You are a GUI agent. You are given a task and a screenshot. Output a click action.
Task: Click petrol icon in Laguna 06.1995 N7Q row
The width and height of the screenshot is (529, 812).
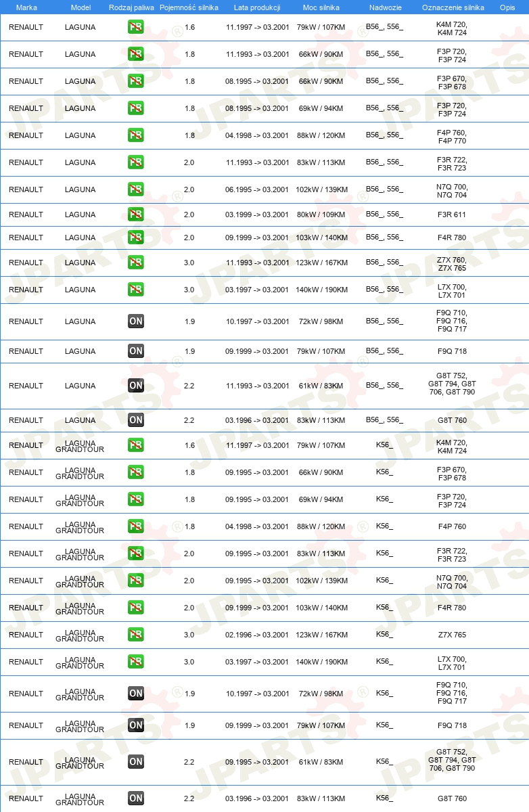pos(135,189)
